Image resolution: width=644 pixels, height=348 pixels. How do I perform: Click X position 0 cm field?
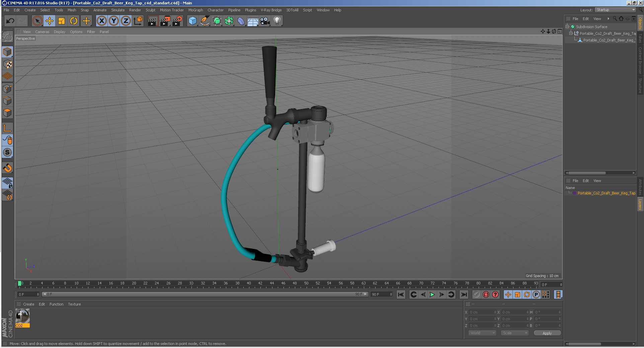482,312
